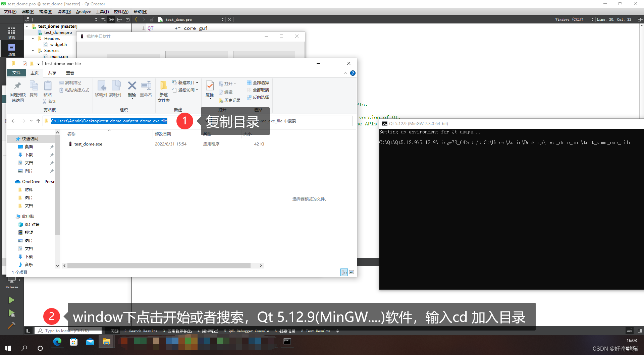Viewport: 644px width, 355px height.
Task: Collapse the Explorer ribbon with the chevron
Action: (x=345, y=73)
